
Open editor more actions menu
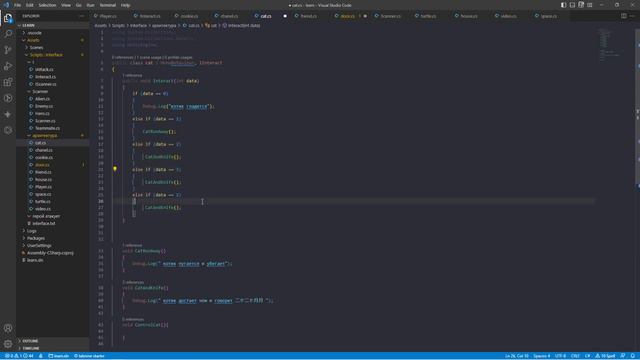[633, 16]
